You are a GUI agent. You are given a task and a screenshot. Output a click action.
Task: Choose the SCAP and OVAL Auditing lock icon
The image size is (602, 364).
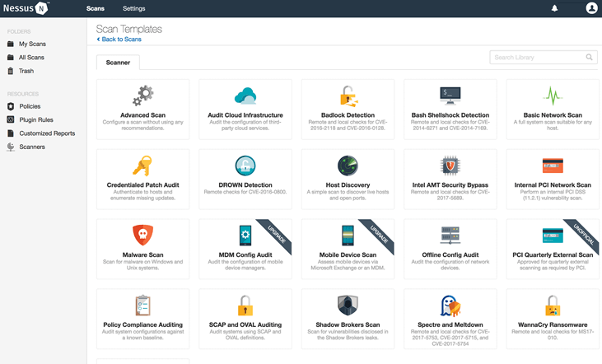click(x=245, y=306)
